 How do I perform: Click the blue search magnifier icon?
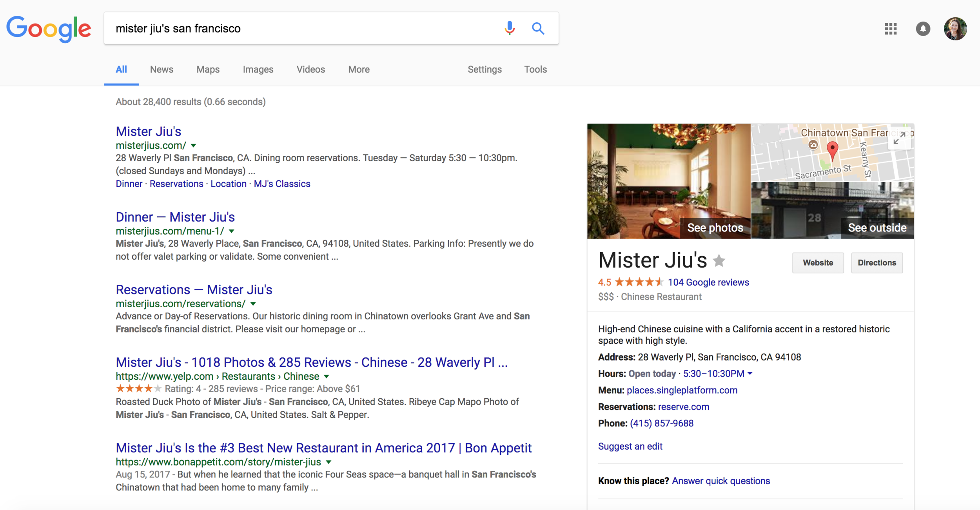click(x=538, y=28)
